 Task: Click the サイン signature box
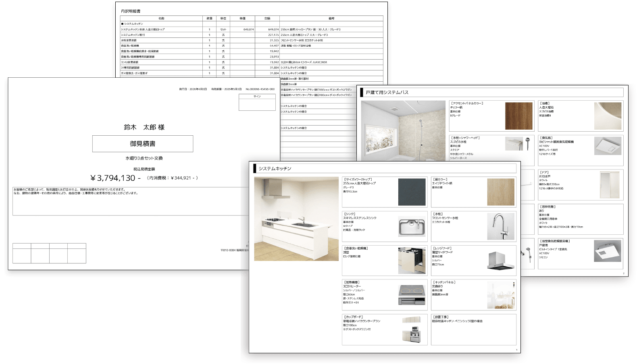click(x=257, y=102)
